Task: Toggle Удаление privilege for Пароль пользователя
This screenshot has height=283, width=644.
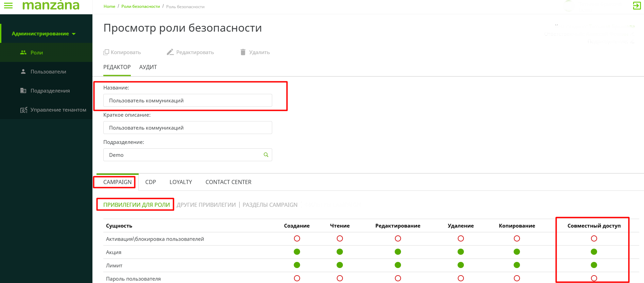Action: point(460,278)
